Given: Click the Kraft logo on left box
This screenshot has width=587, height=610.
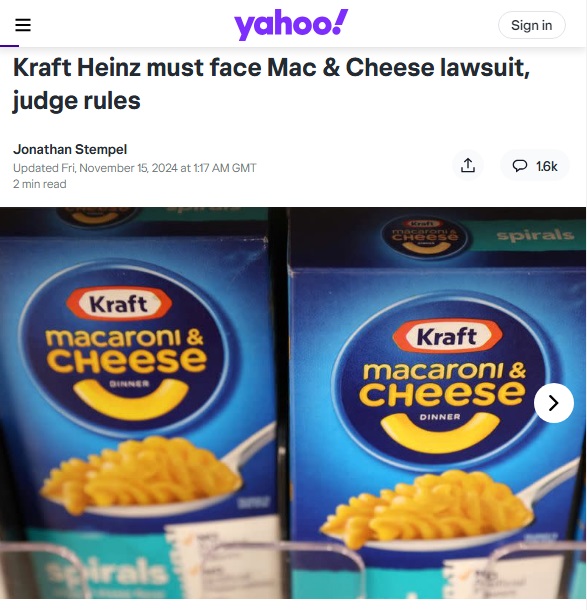Looking at the screenshot, I should click(x=119, y=304).
